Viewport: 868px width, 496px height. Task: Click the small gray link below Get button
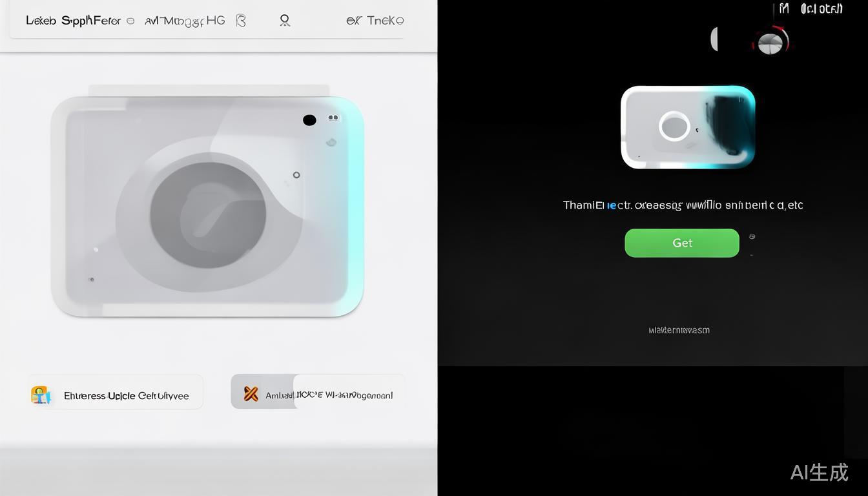point(679,330)
